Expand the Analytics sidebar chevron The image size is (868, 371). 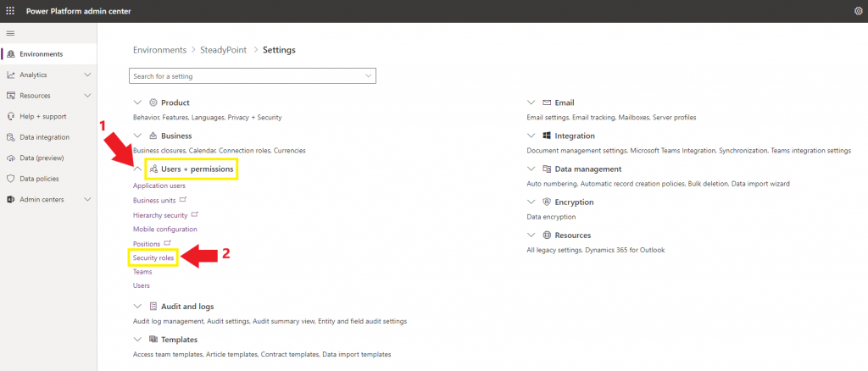pyautogui.click(x=87, y=75)
